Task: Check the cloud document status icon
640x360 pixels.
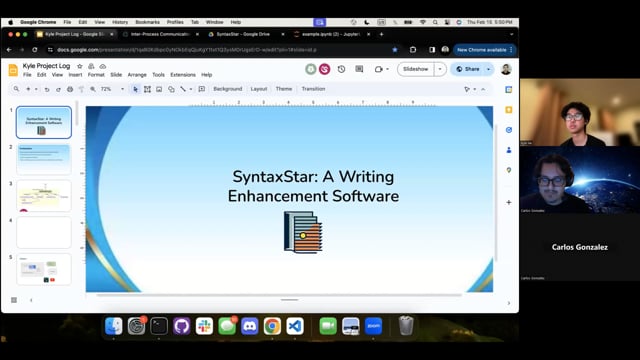Action: click(103, 66)
